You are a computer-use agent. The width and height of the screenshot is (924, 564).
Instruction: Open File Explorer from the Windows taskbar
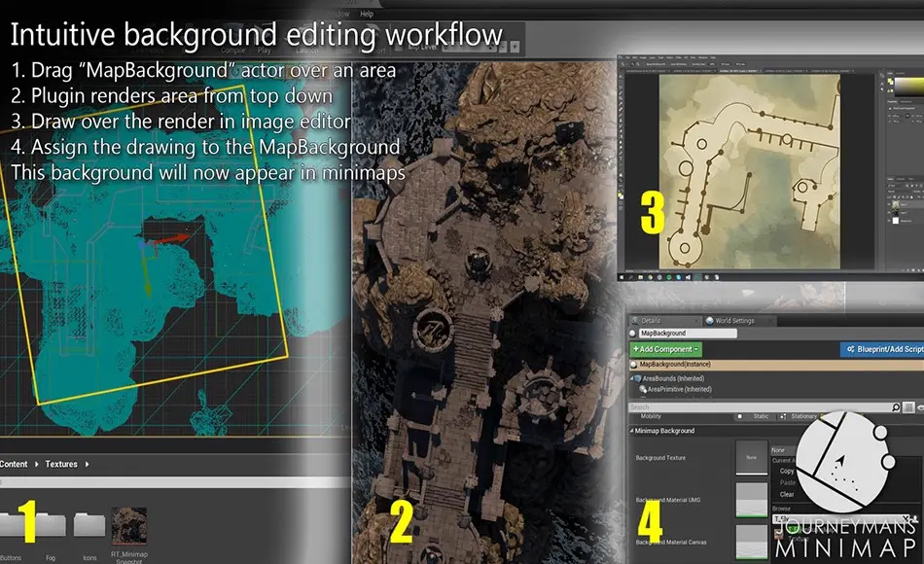point(642,277)
